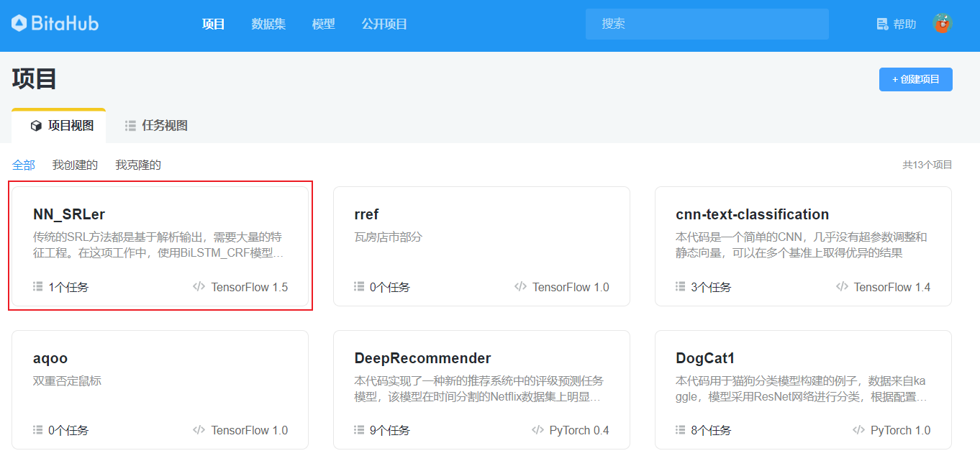Click 3个任务 in cnn-text-classification card
The width and height of the screenshot is (980, 461).
711,287
